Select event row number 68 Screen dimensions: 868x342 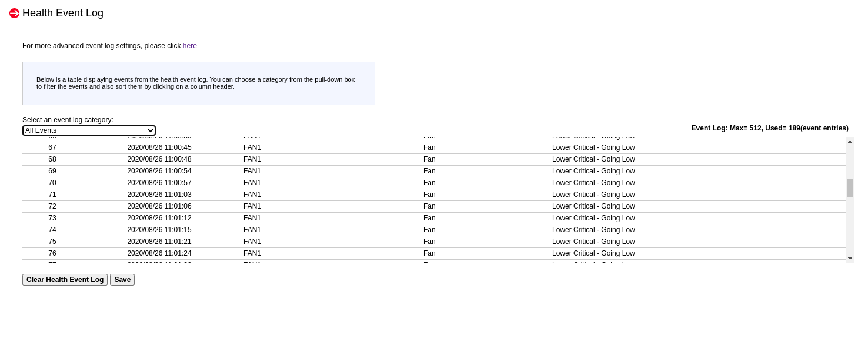click(x=52, y=159)
